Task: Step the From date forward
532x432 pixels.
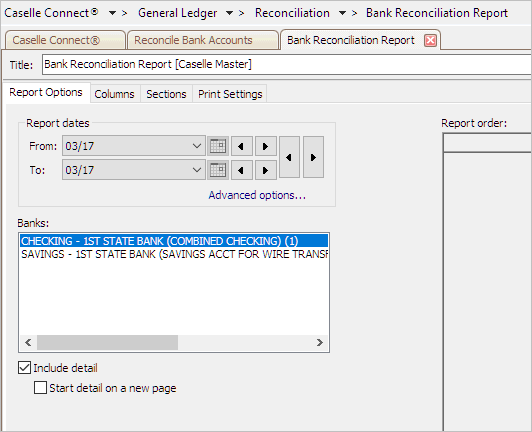Action: click(266, 146)
